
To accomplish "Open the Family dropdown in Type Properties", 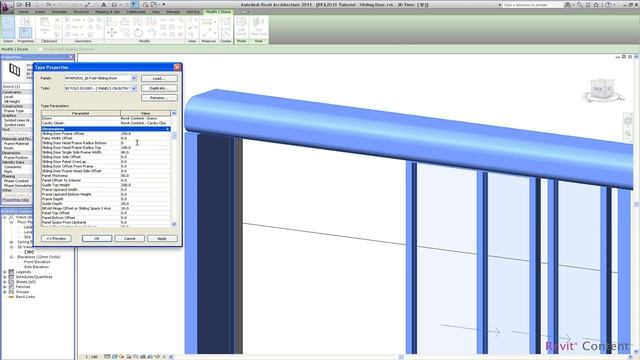I will [133, 78].
